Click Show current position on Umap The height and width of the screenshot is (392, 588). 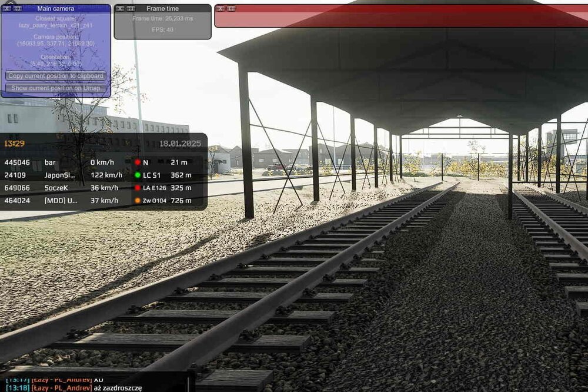(56, 88)
